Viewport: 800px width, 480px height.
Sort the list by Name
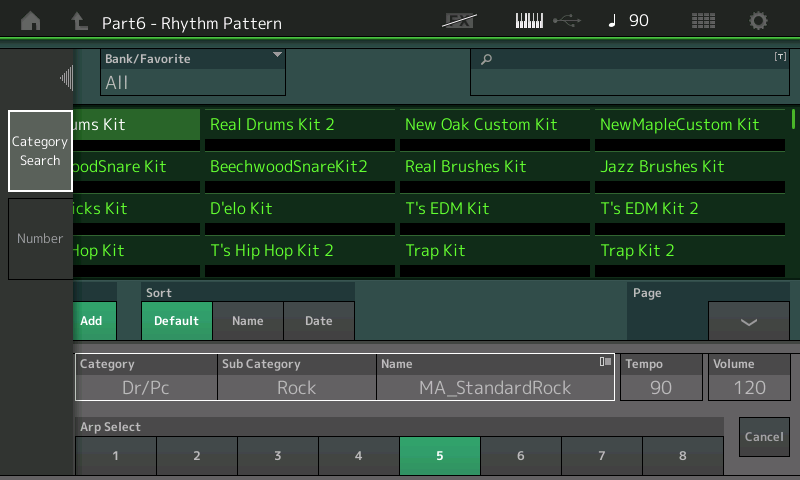pos(247,321)
